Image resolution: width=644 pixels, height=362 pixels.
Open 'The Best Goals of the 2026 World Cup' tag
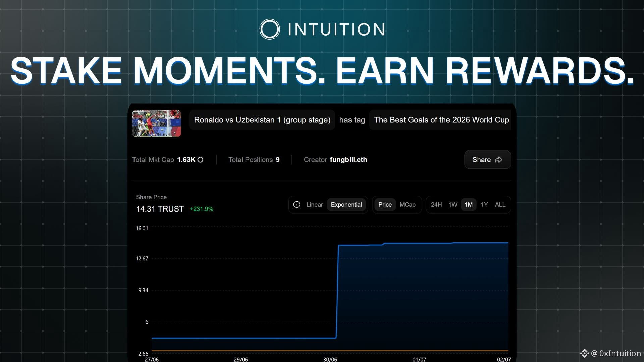click(440, 120)
